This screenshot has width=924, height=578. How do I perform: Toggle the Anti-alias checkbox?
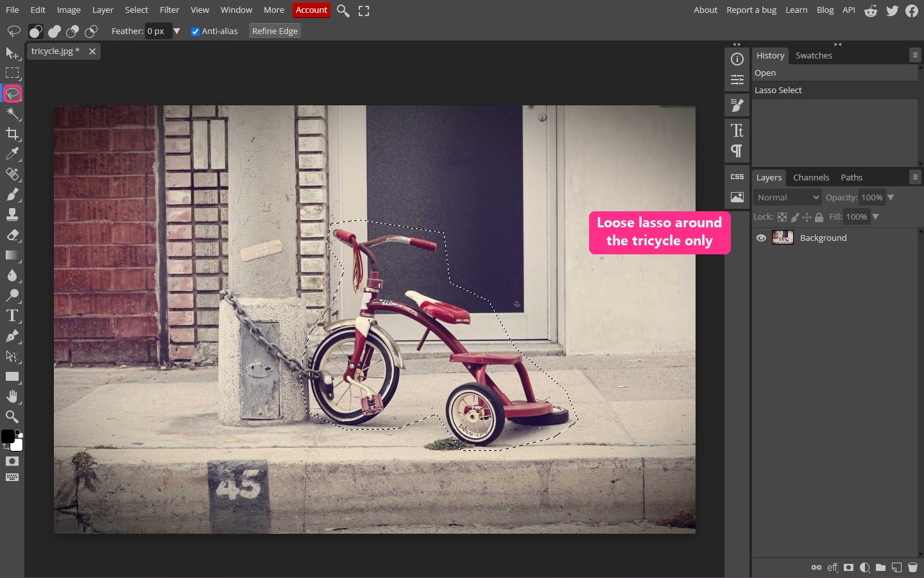tap(195, 31)
